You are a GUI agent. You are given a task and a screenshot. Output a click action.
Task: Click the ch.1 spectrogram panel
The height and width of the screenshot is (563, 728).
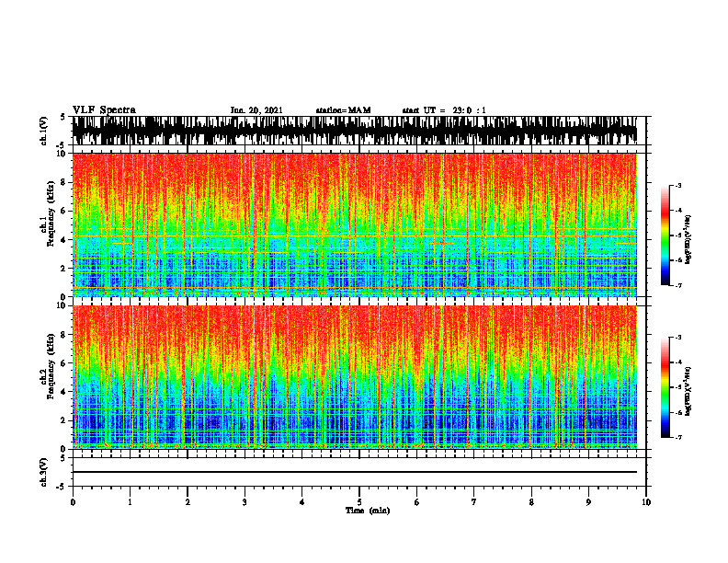click(354, 224)
